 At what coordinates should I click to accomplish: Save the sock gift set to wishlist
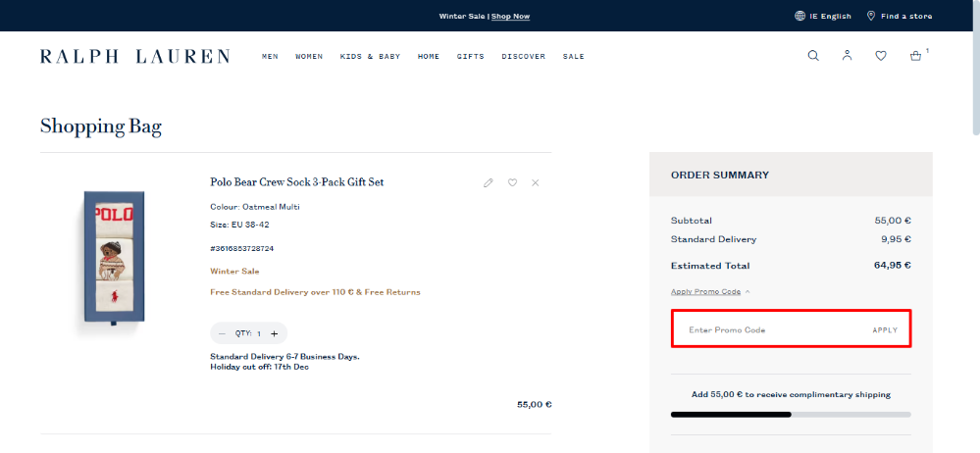point(512,182)
